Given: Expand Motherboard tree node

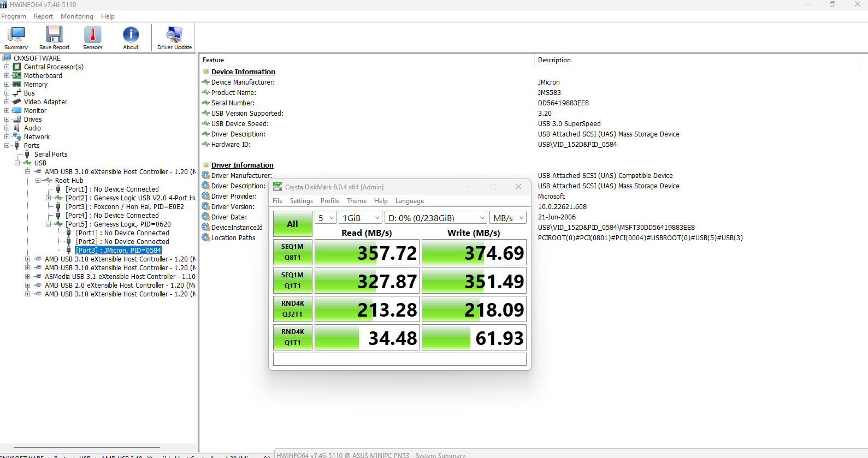Looking at the screenshot, I should tap(7, 75).
